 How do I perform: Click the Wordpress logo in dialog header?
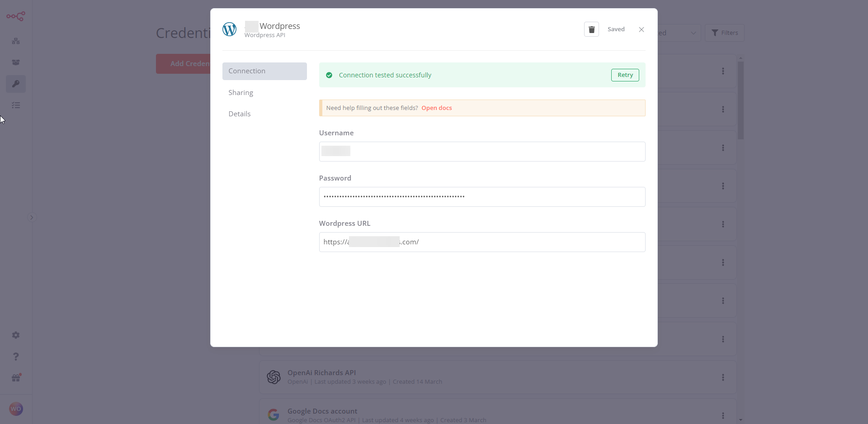click(x=229, y=29)
